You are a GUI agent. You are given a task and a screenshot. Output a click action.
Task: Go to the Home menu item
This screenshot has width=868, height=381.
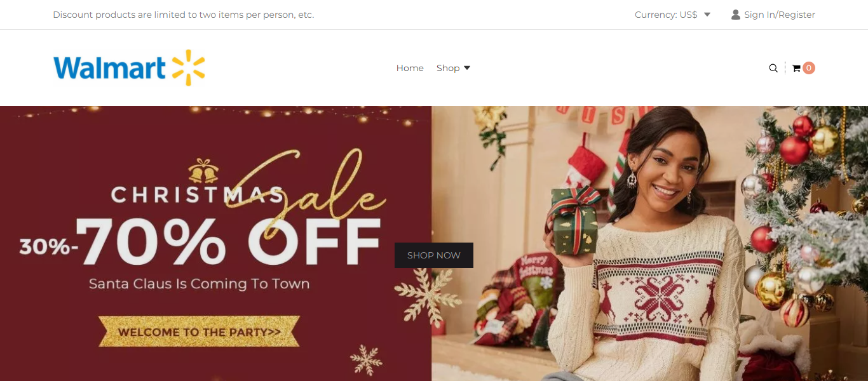410,68
